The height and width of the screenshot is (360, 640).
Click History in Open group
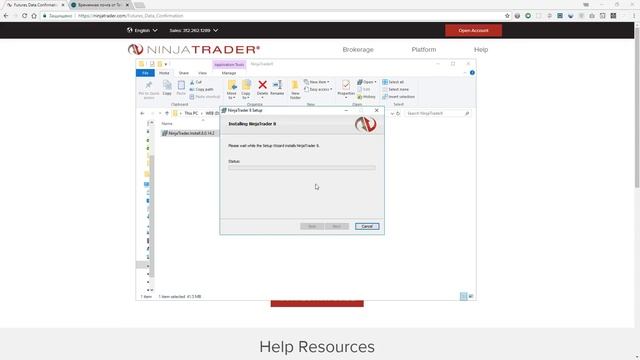click(x=366, y=97)
